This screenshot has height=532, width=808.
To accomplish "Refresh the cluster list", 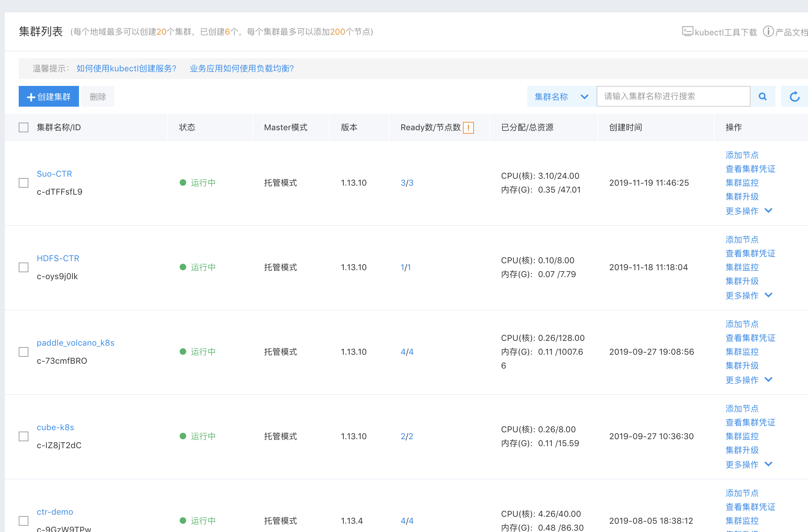I will (795, 96).
